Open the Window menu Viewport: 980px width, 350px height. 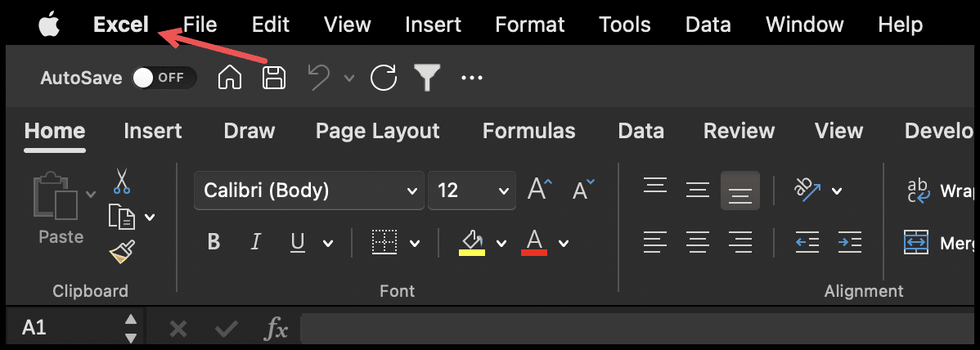(804, 25)
